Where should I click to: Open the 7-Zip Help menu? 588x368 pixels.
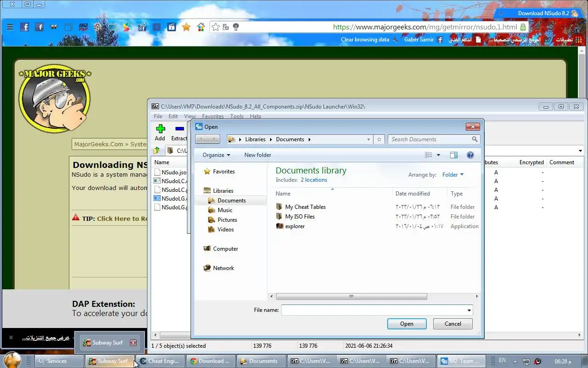(255, 116)
